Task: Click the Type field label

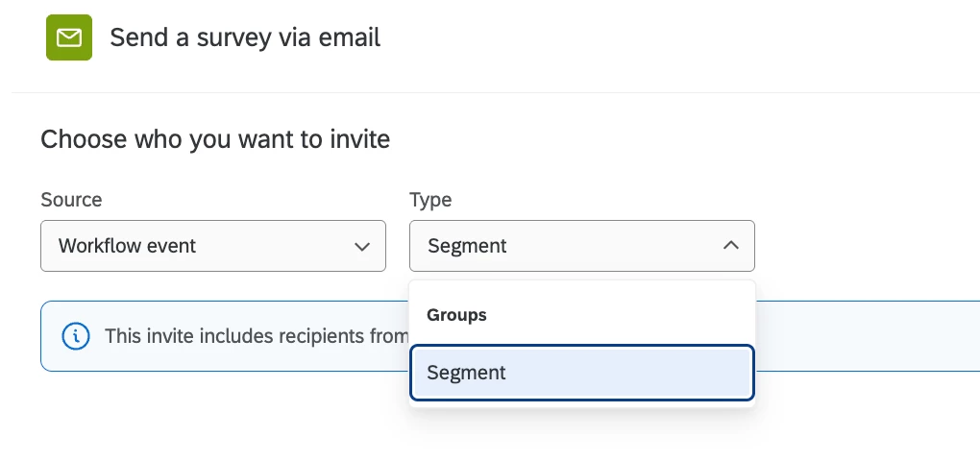Action: pos(430,200)
